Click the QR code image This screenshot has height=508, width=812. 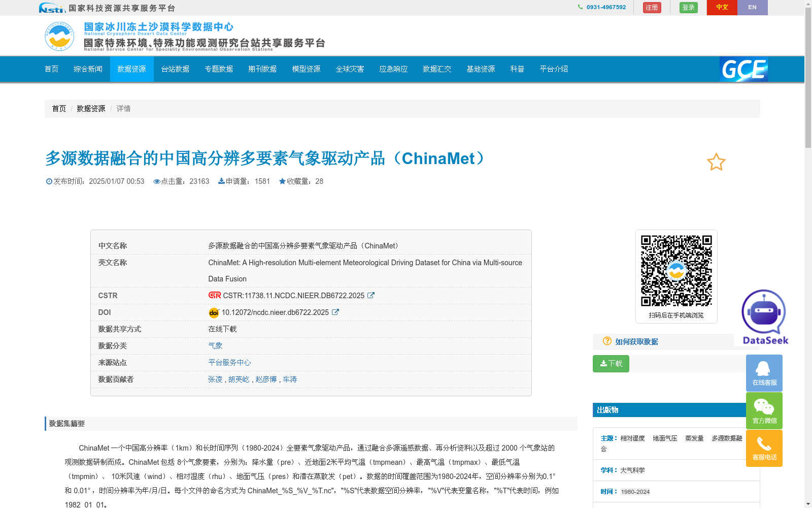[x=676, y=271]
